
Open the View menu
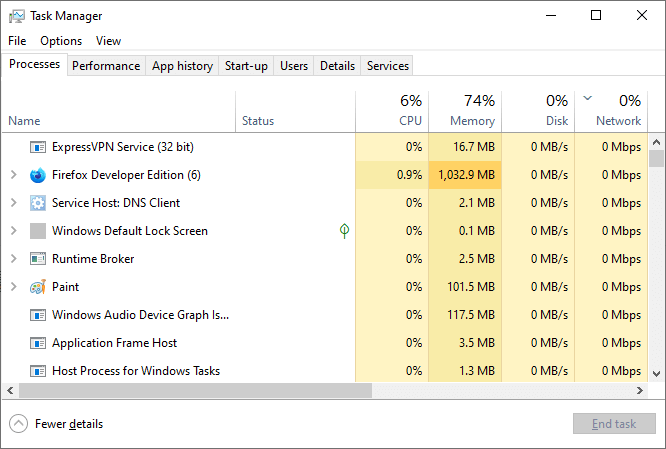(108, 41)
